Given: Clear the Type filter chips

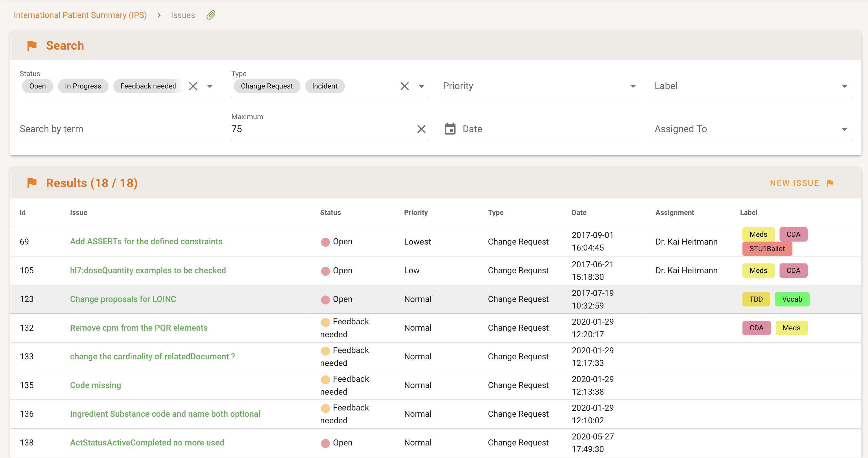Looking at the screenshot, I should (x=404, y=86).
